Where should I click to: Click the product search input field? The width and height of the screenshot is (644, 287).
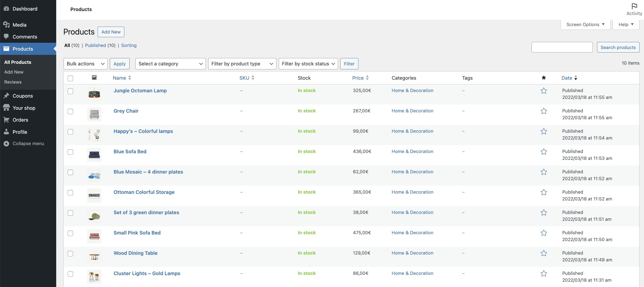(x=562, y=47)
